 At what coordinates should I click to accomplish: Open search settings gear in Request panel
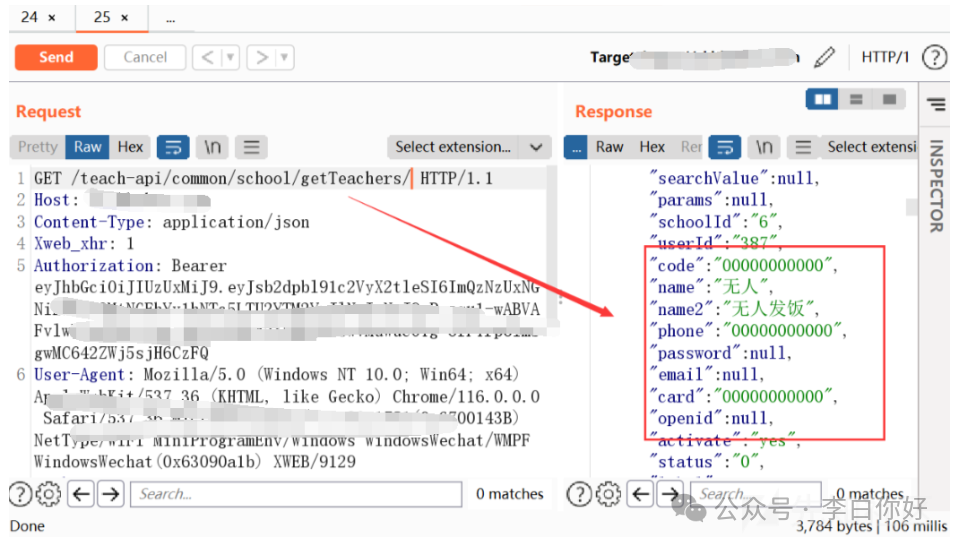48,493
